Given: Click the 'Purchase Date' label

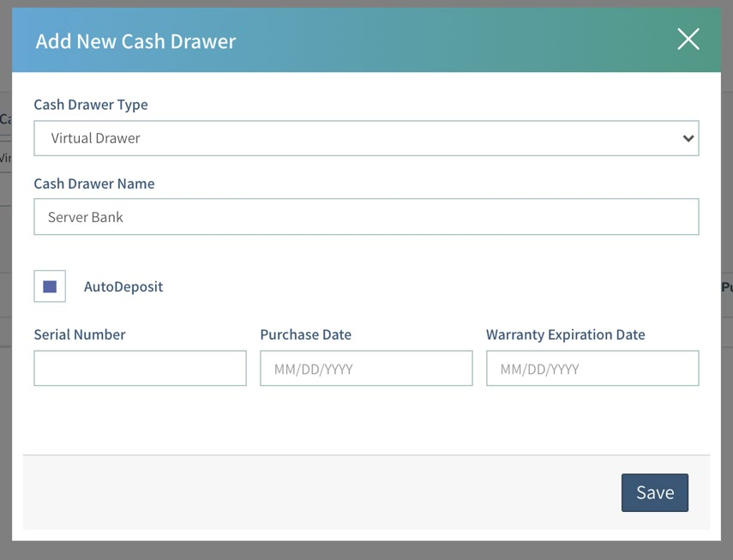Looking at the screenshot, I should pos(306,334).
